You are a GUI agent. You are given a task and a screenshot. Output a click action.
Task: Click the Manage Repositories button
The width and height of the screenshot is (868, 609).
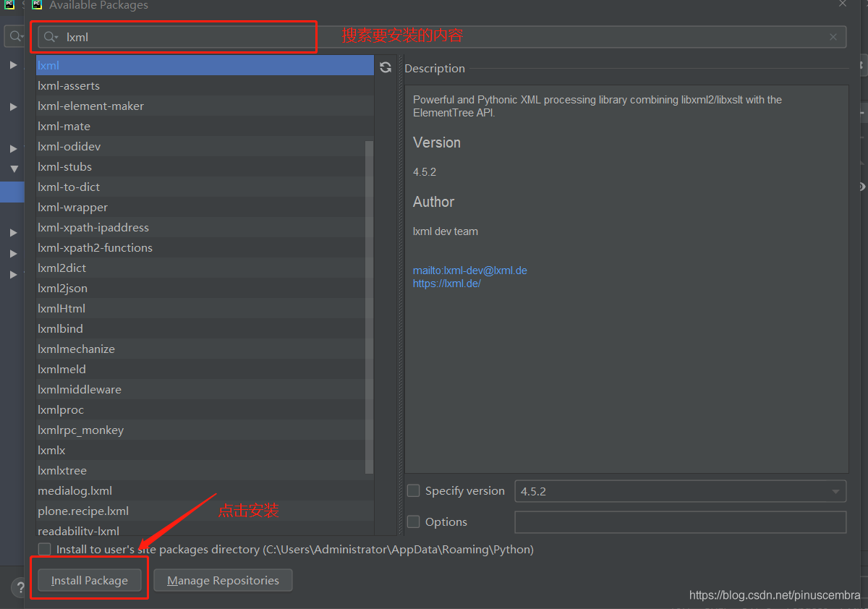coord(223,581)
